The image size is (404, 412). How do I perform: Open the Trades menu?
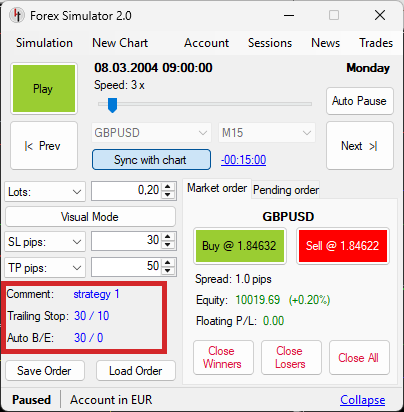coord(376,43)
